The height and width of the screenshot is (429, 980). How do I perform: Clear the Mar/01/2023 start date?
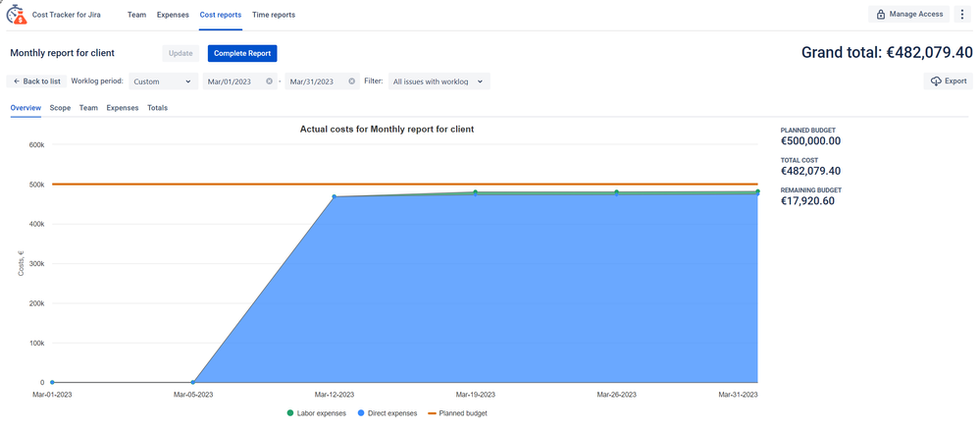(269, 81)
